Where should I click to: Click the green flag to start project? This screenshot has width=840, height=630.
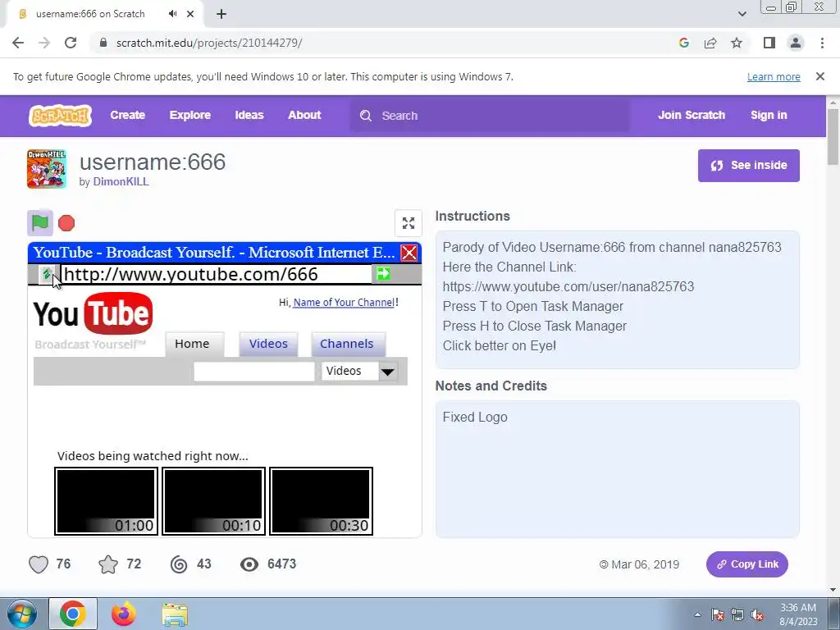point(40,223)
